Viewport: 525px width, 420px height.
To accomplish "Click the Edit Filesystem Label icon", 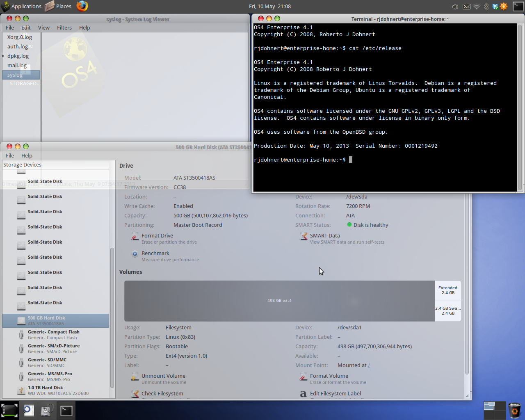I will pos(303,394).
